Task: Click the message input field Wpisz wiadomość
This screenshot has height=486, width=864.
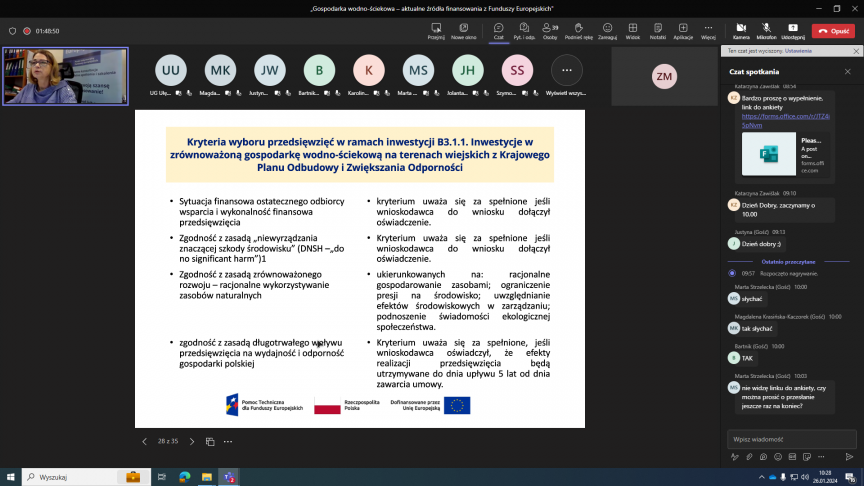Action: [x=791, y=439]
